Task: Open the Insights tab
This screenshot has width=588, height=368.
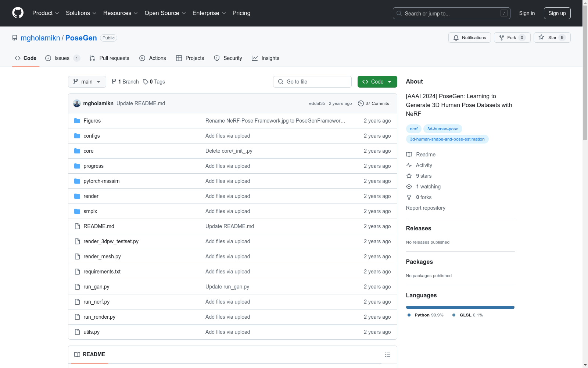Action: click(x=265, y=58)
